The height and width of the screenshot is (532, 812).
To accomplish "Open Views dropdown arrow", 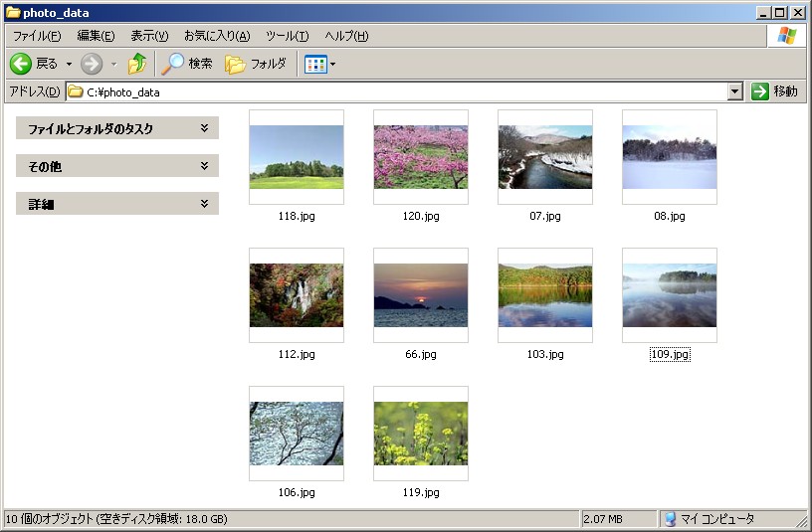I will [x=333, y=65].
